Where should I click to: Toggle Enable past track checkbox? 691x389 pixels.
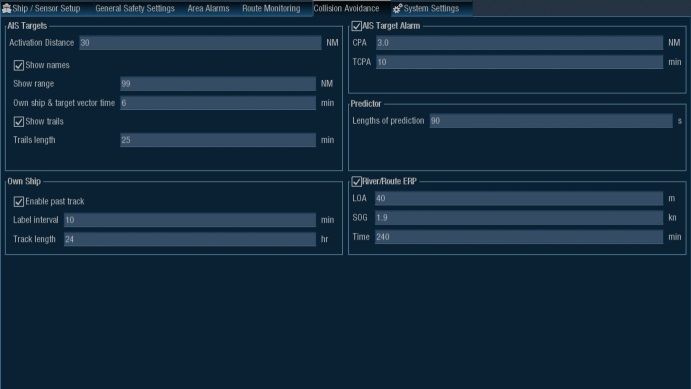tap(19, 202)
